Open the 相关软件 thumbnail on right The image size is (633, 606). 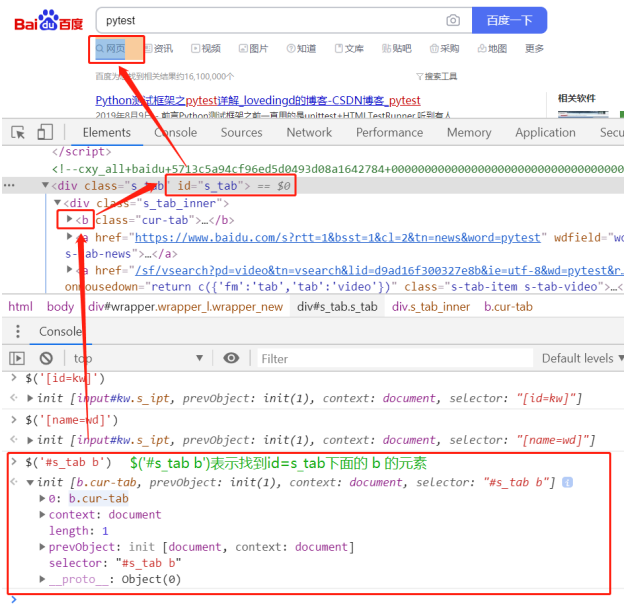583,114
